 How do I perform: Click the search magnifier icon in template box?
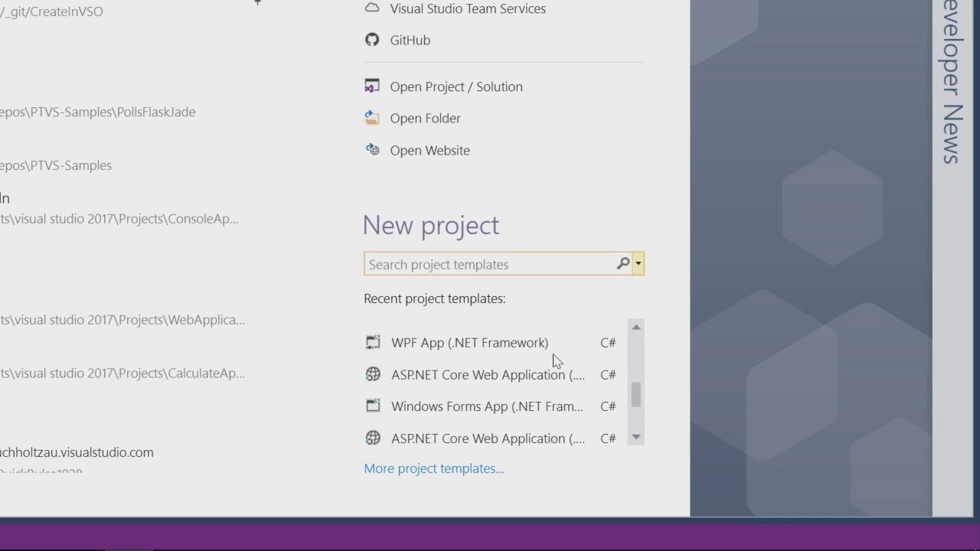[x=623, y=264]
